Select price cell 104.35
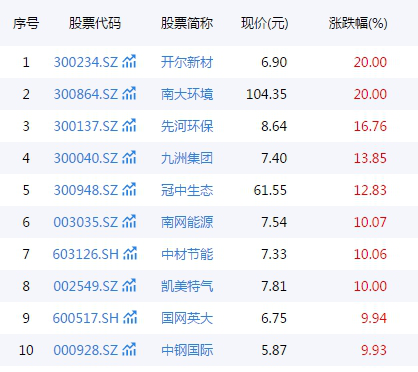Screen dimensions: 418x372 tap(266, 94)
